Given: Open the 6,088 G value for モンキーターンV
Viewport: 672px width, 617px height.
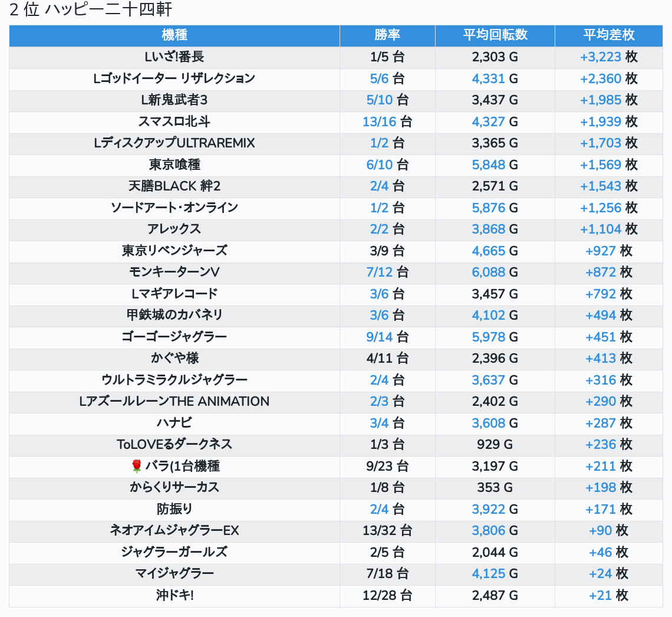Looking at the screenshot, I should coord(489,272).
